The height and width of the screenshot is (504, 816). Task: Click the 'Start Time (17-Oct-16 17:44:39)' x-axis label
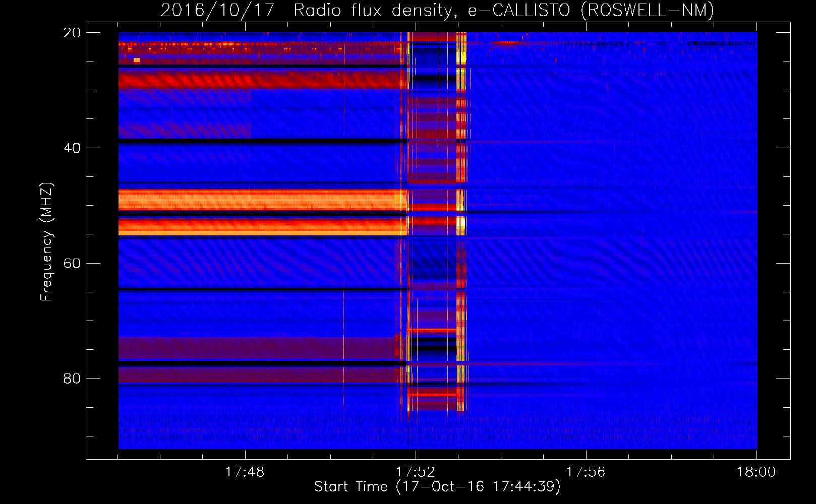437,487
